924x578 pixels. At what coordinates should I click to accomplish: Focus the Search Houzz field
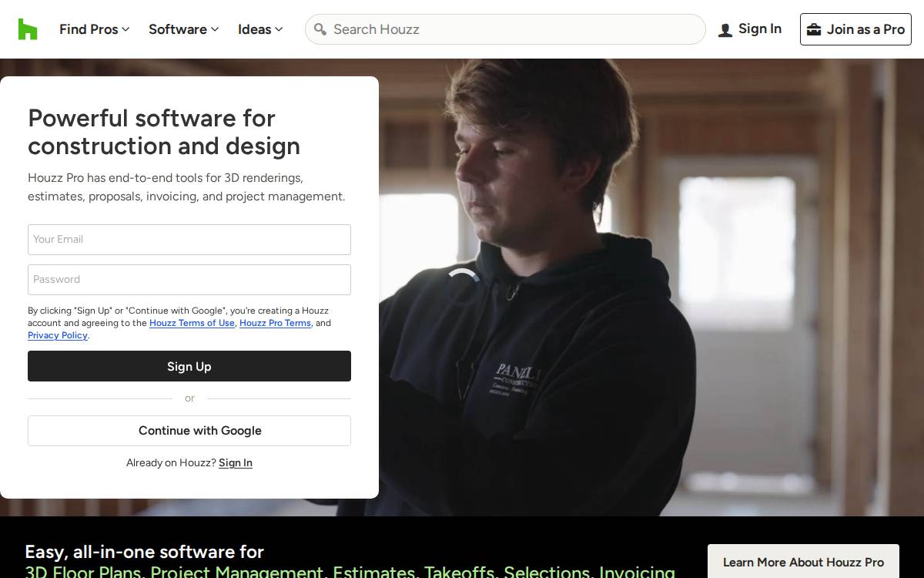505,29
